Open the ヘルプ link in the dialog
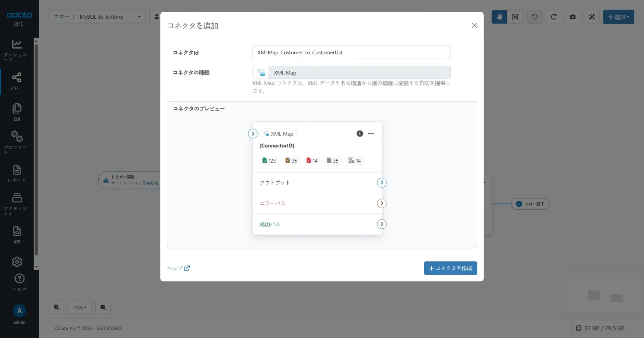Screen dimensions: 644x338 coord(179,268)
